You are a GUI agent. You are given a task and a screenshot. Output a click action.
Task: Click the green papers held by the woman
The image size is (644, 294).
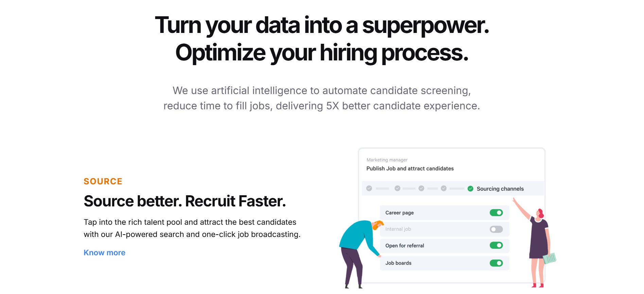[550, 258]
